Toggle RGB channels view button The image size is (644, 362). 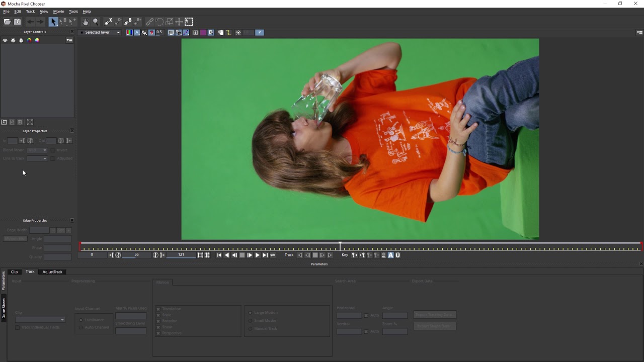pyautogui.click(x=129, y=32)
